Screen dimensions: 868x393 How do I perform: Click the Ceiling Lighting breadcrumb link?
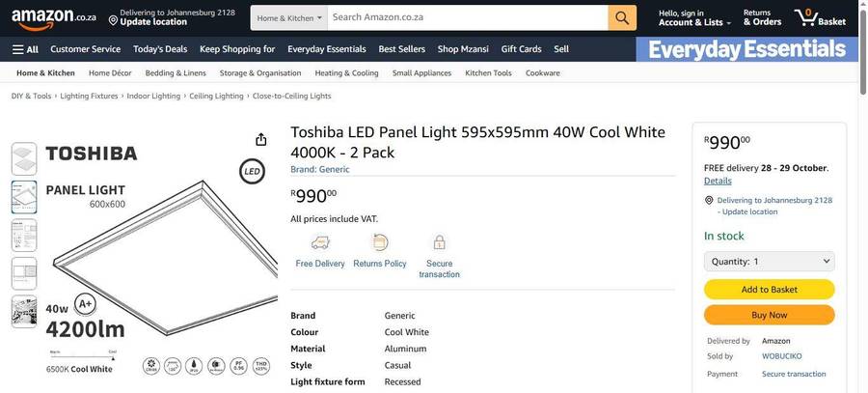[216, 97]
